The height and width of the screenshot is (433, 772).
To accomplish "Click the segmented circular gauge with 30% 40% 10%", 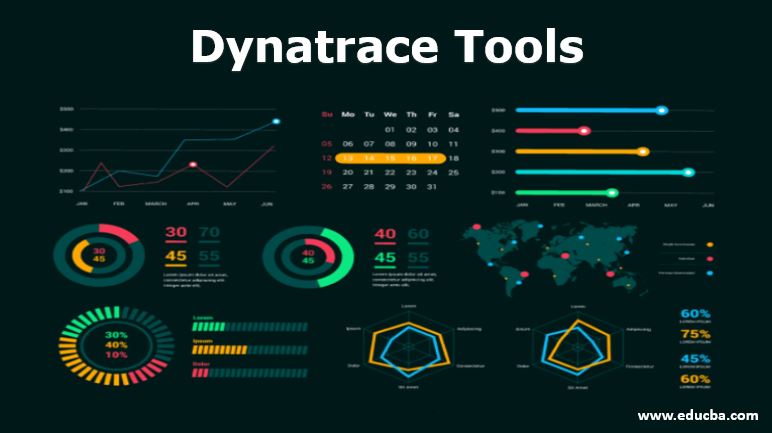I will pos(116,345).
